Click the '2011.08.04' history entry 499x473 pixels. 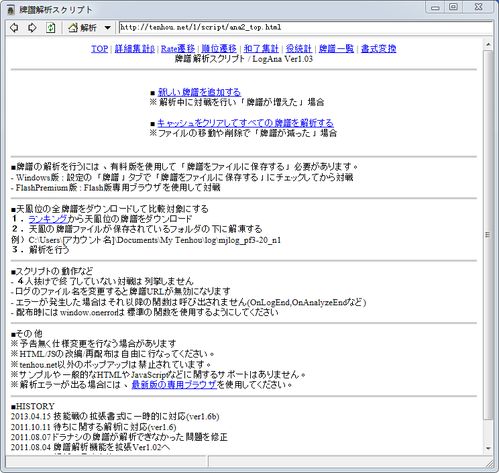pos(90,447)
